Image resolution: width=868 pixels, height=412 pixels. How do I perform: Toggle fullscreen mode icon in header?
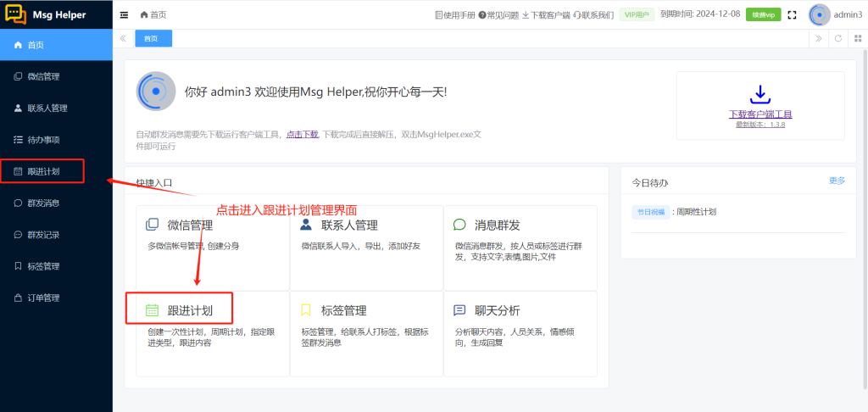pos(793,14)
